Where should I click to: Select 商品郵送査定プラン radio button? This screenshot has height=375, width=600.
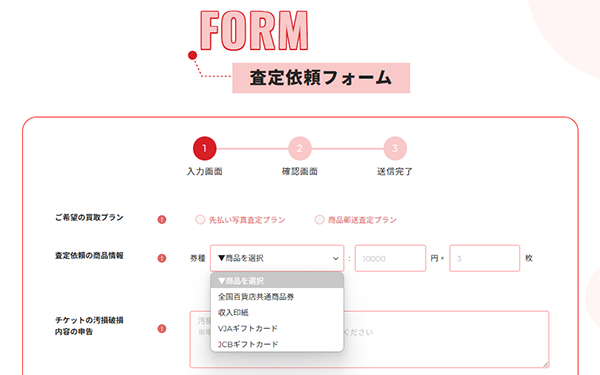coord(319,220)
